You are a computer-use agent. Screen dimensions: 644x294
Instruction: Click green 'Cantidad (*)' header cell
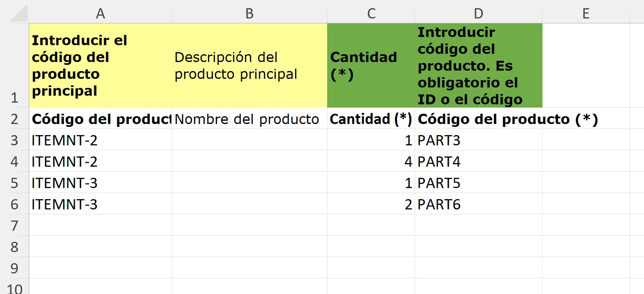(x=371, y=65)
